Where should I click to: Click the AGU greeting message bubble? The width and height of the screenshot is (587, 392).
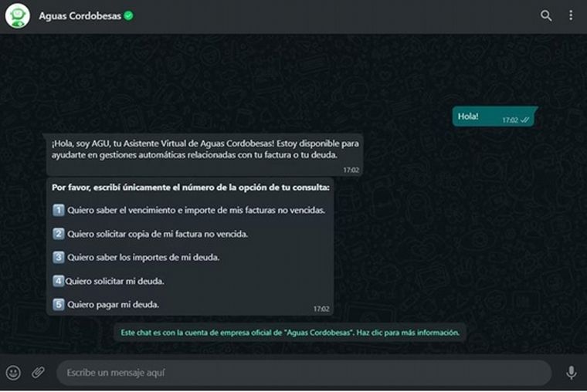click(x=205, y=154)
